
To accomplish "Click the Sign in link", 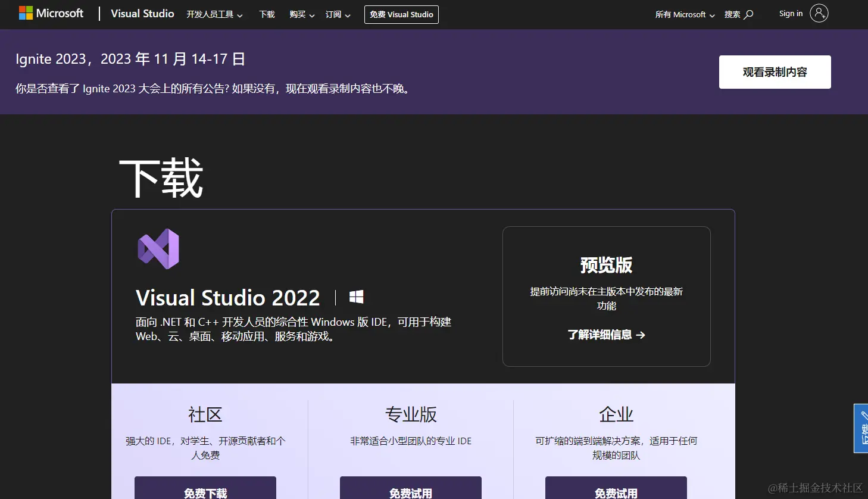I will (791, 14).
